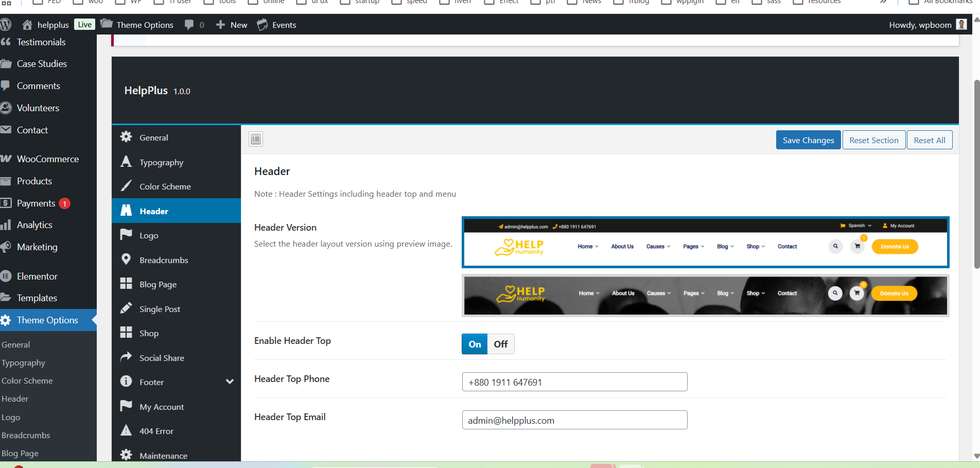This screenshot has height=468, width=980.
Task: Click the Breadcrumbs location pin icon
Action: pyautogui.click(x=127, y=259)
